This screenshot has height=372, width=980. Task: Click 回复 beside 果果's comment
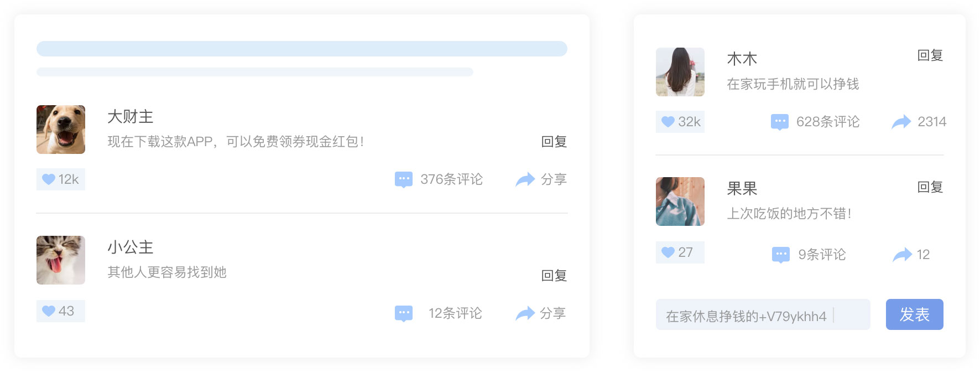tap(930, 187)
